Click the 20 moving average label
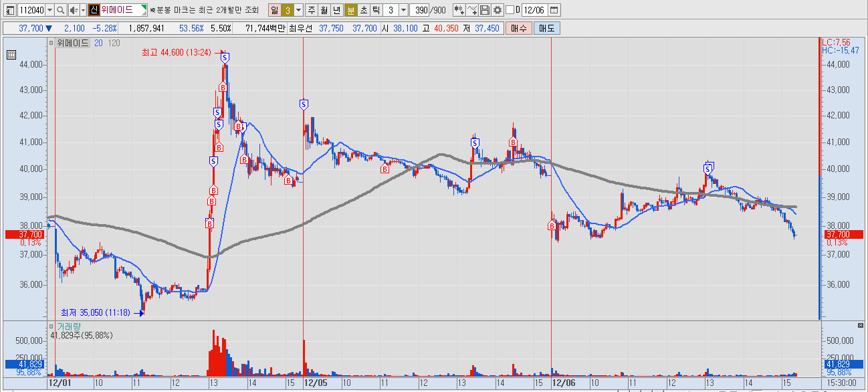868x392 pixels. (x=98, y=43)
